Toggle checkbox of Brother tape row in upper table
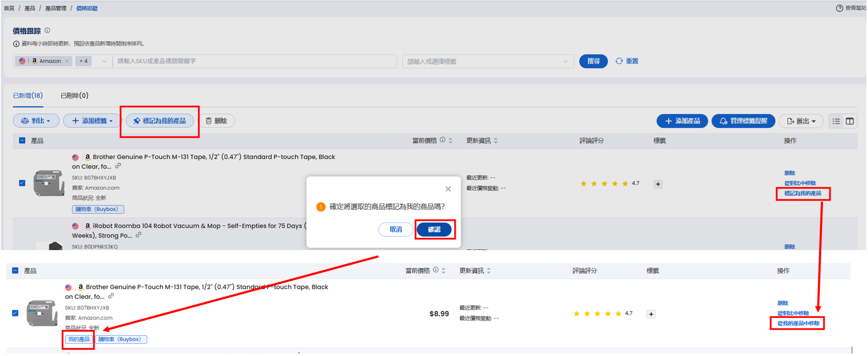The height and width of the screenshot is (356, 868). click(22, 183)
